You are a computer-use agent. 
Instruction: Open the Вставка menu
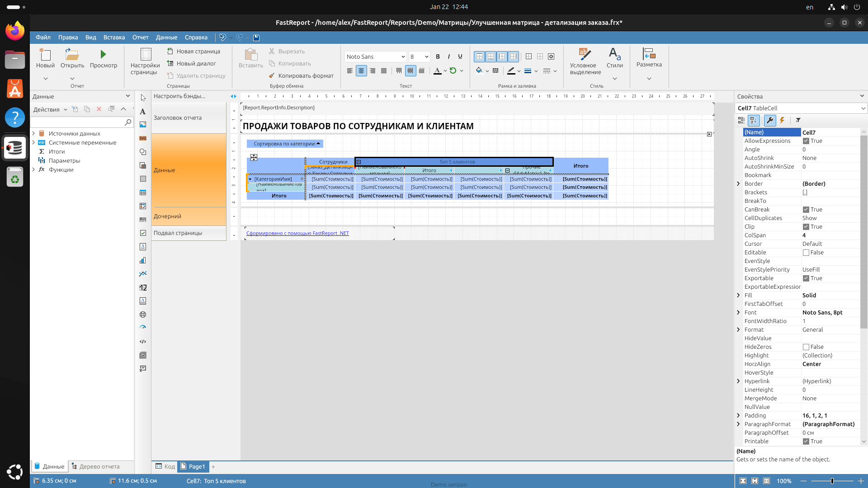click(114, 38)
